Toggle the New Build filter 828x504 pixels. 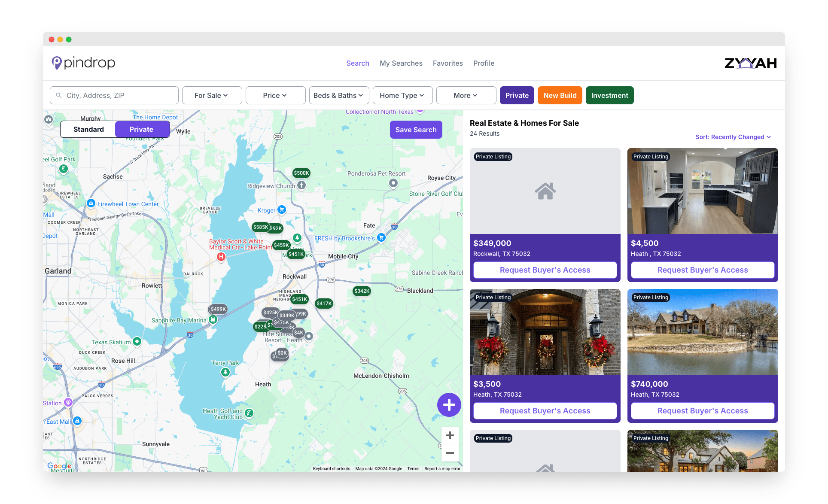tap(560, 95)
